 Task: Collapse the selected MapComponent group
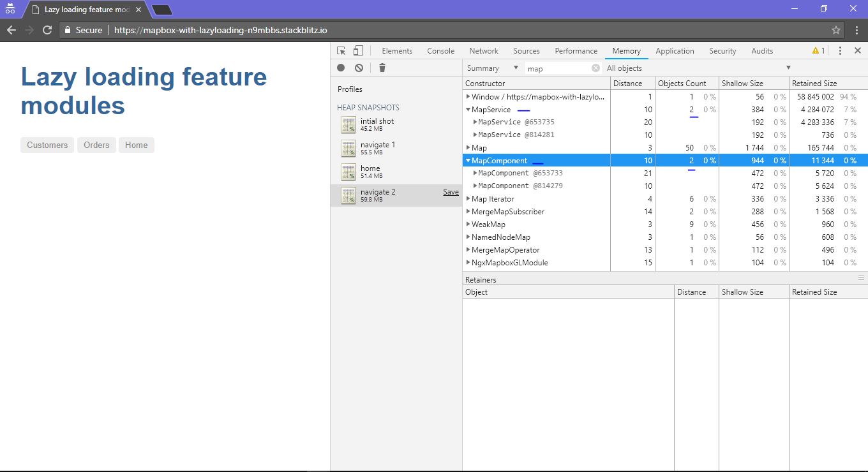[x=468, y=161]
